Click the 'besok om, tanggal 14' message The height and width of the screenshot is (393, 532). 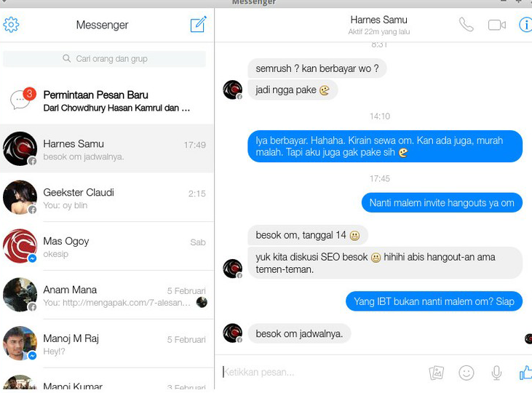307,235
